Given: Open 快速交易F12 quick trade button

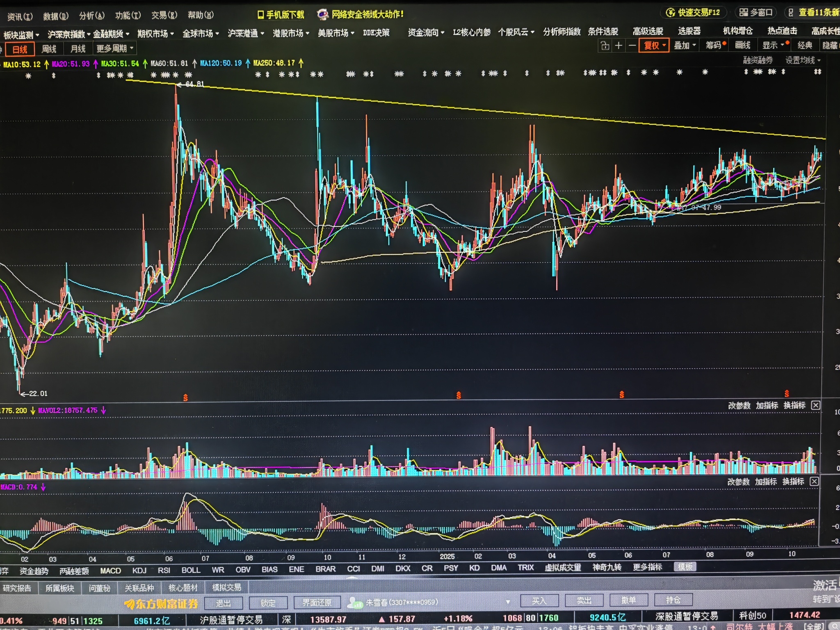Looking at the screenshot, I should (693, 13).
